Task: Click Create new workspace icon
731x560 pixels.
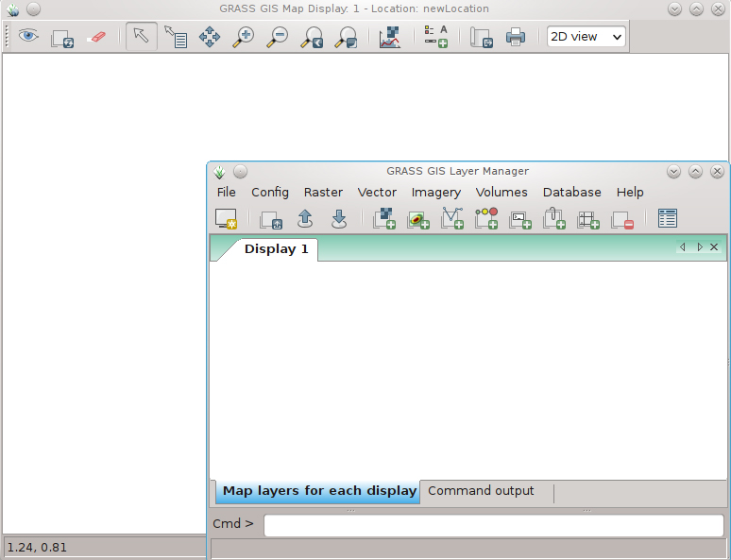Action: pyautogui.click(x=271, y=219)
